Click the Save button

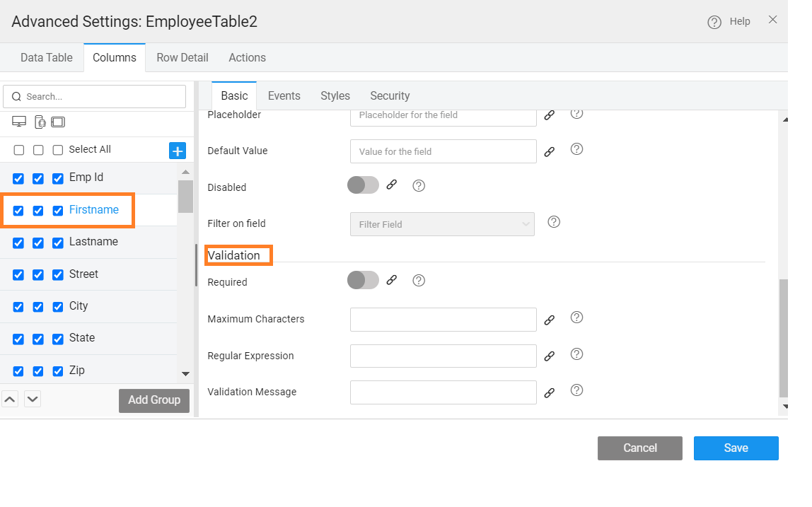tap(736, 448)
